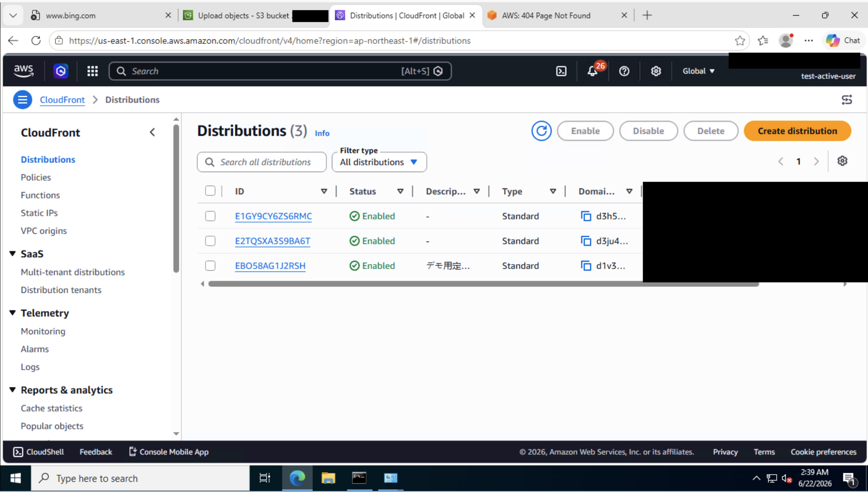This screenshot has height=492, width=868.
Task: Collapse Reports & analytics section
Action: [12, 390]
